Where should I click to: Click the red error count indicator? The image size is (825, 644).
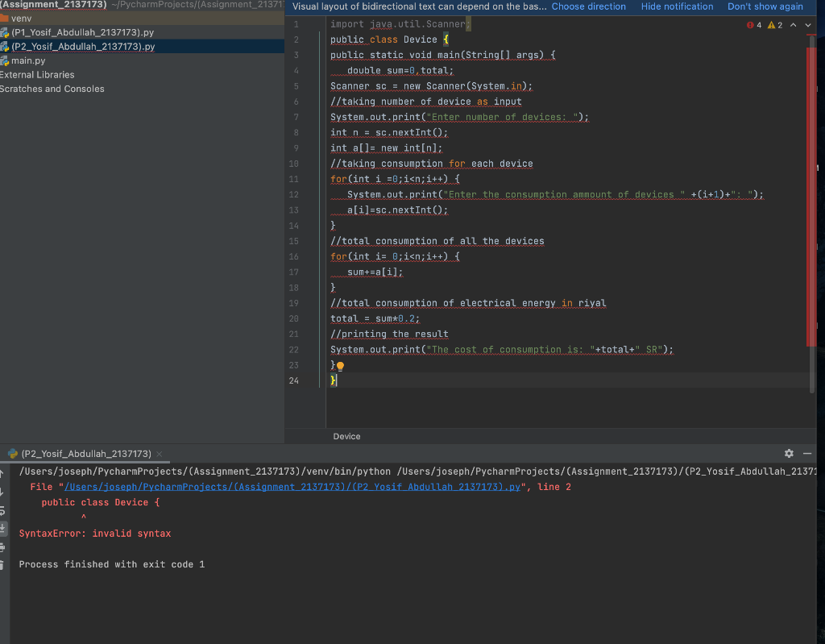tap(754, 25)
